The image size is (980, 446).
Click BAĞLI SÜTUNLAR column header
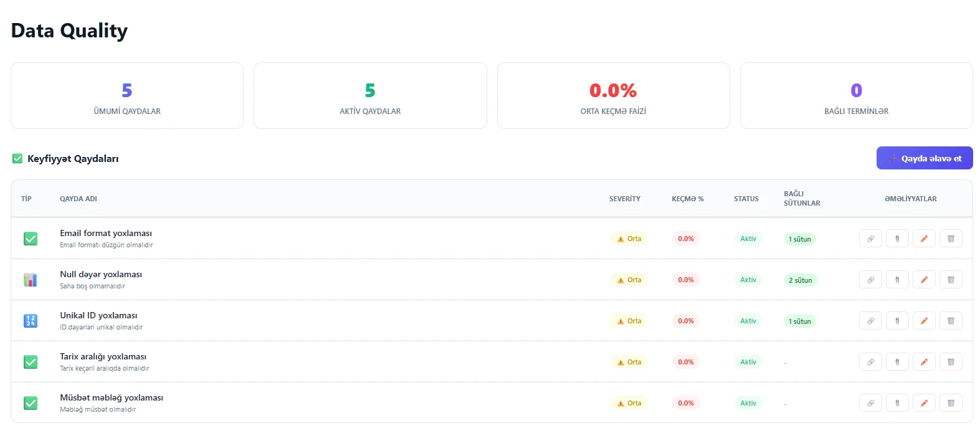click(x=802, y=198)
